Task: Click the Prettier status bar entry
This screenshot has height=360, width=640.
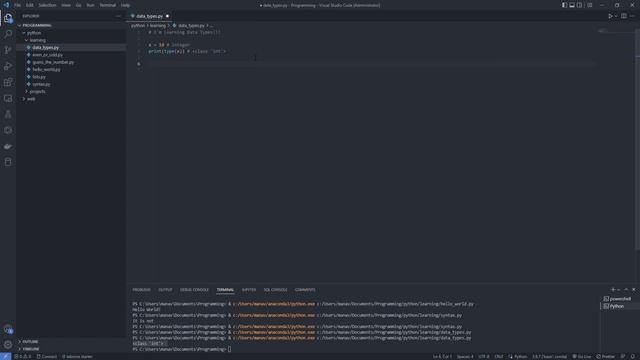Action: tap(605, 356)
